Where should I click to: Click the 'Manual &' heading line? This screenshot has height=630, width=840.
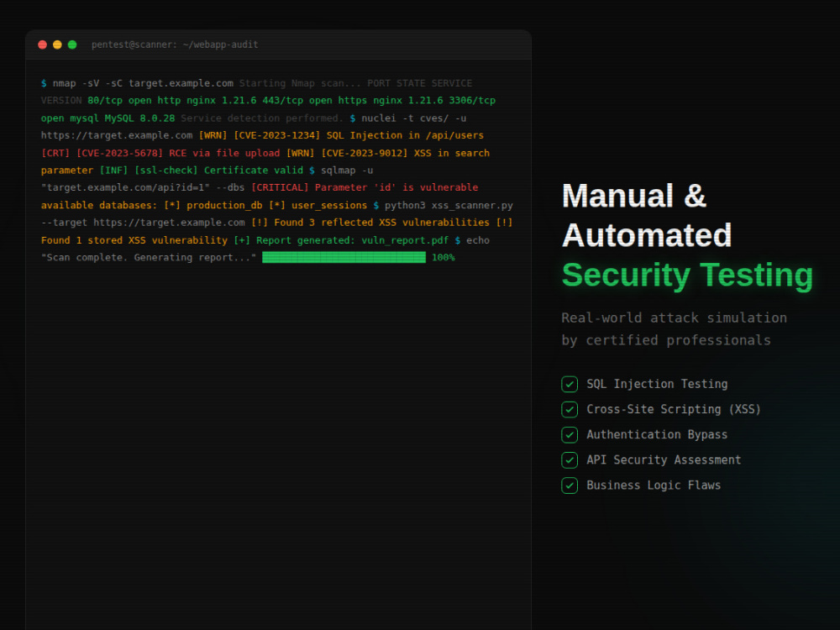633,196
